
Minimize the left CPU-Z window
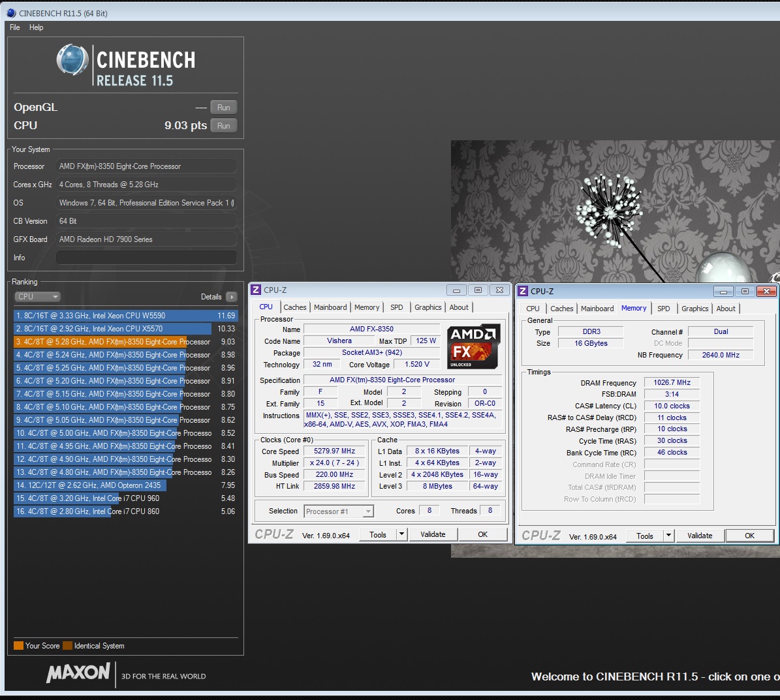456,290
